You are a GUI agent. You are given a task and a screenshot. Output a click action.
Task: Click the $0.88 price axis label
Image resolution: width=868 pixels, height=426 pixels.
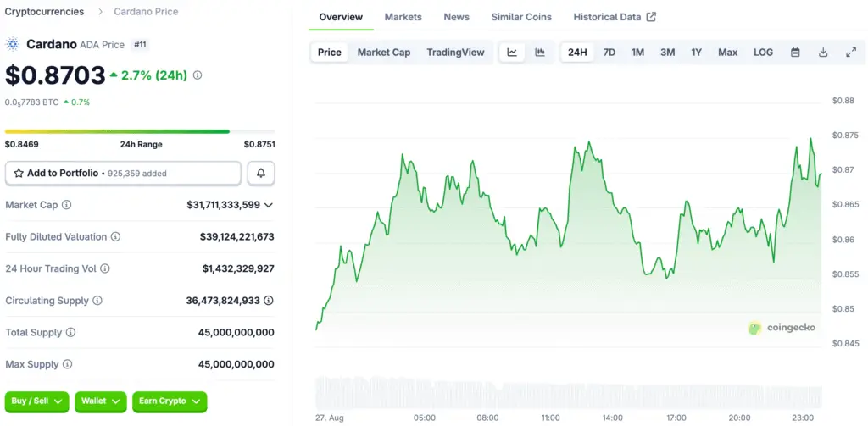coord(843,101)
